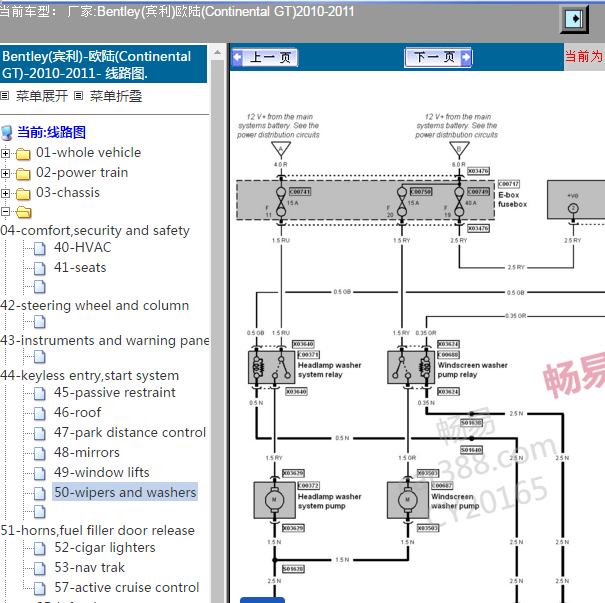Collapse the 04-comfort, security and safety folder
The image size is (605, 603).
[5, 211]
